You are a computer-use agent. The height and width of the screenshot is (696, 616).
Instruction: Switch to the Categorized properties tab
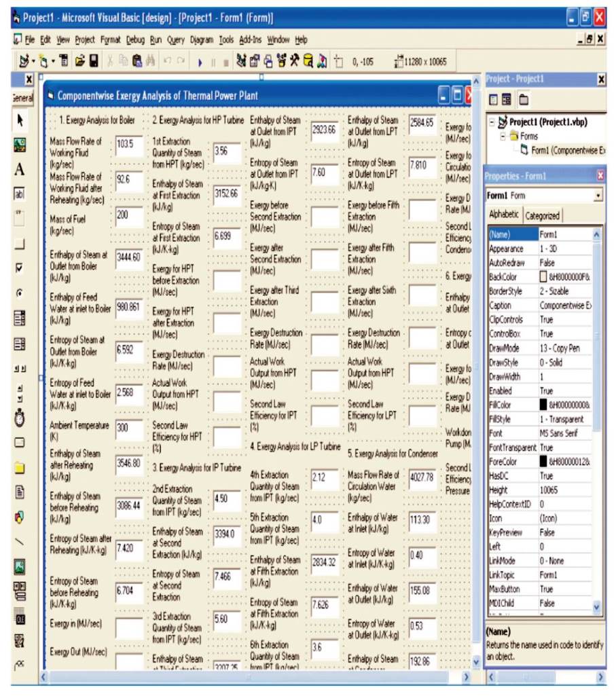(542, 216)
